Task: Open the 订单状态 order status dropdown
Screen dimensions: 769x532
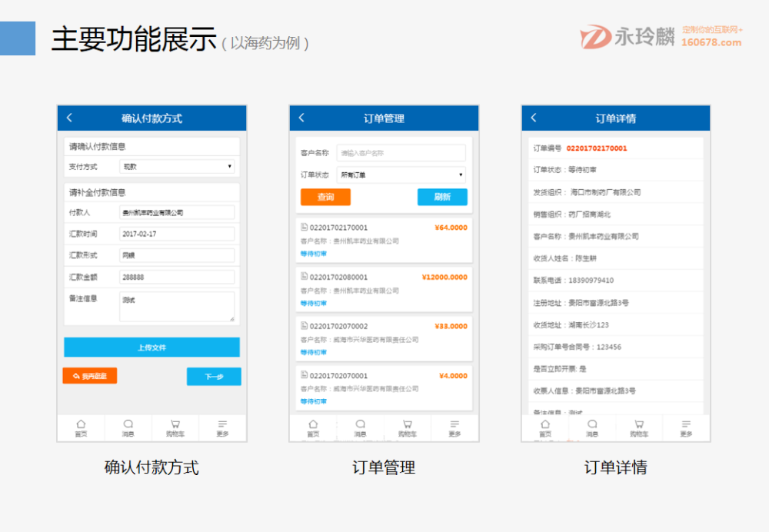Action: [x=401, y=174]
